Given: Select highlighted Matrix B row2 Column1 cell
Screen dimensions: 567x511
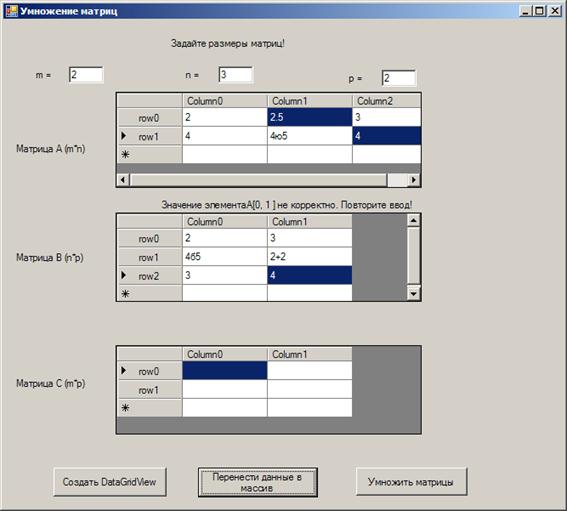Looking at the screenshot, I should [310, 276].
